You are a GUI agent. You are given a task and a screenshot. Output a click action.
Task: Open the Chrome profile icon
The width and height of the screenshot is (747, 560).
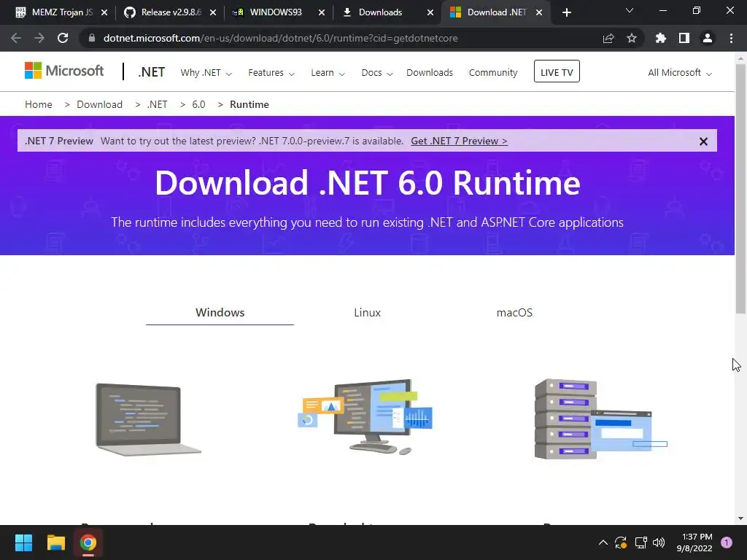pyautogui.click(x=708, y=38)
